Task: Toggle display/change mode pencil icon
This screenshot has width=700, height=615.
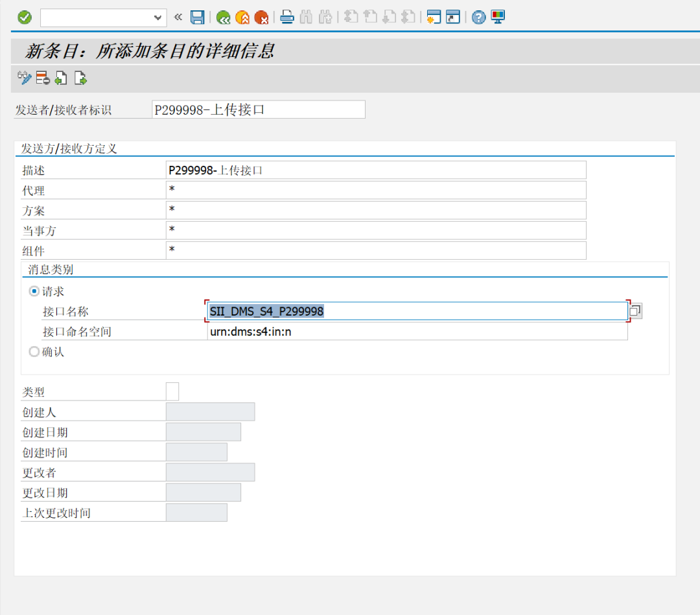Action: click(x=24, y=78)
